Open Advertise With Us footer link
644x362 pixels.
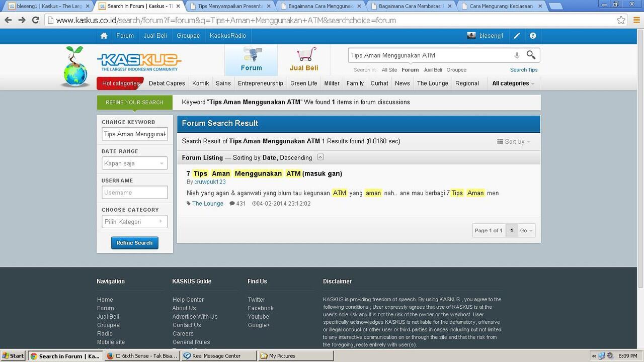(195, 317)
